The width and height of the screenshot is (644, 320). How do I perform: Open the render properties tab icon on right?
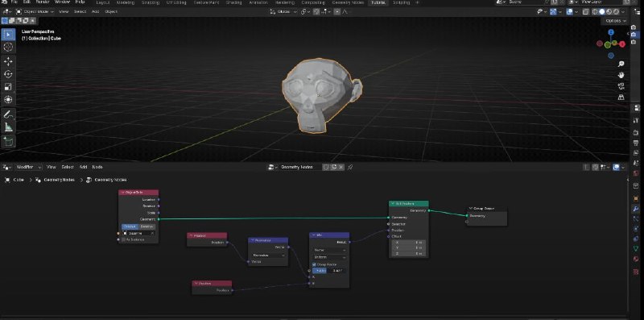[x=636, y=132]
